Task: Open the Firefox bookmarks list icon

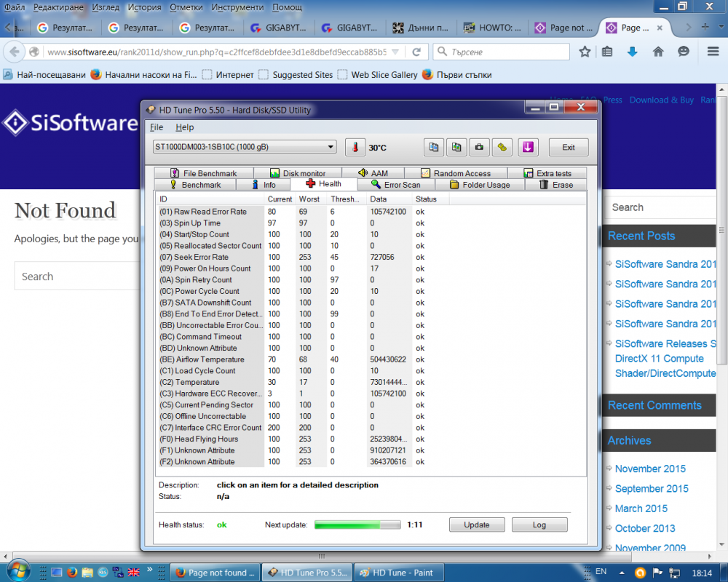Action: coord(607,52)
